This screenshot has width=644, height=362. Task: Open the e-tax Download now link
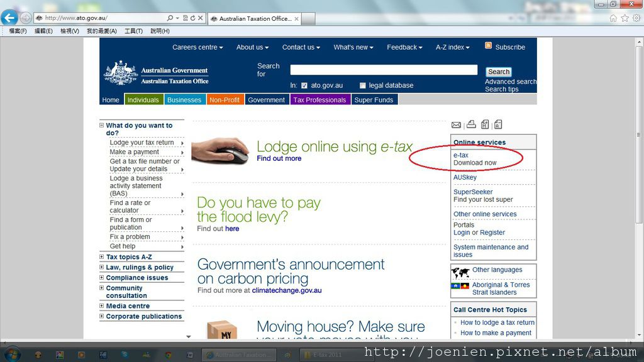tap(475, 159)
